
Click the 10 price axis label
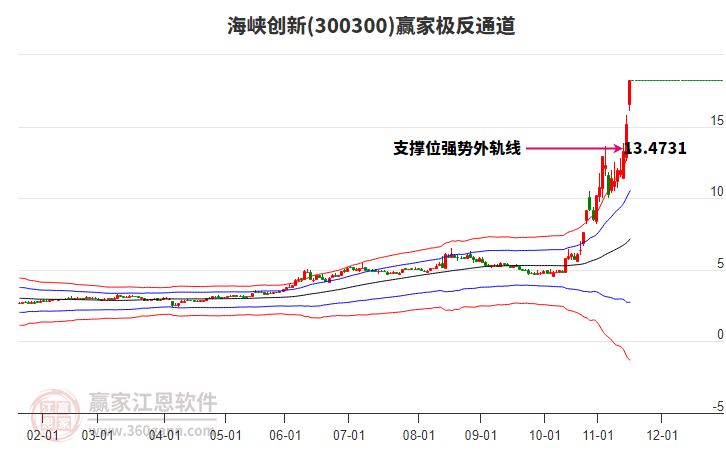[x=717, y=192]
